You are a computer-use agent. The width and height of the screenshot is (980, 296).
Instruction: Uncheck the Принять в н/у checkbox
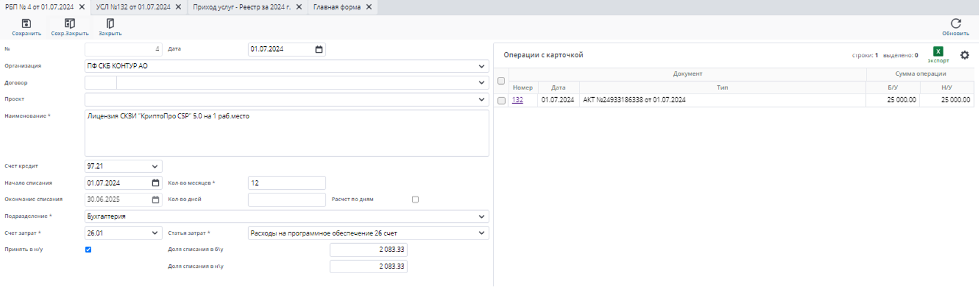88,250
